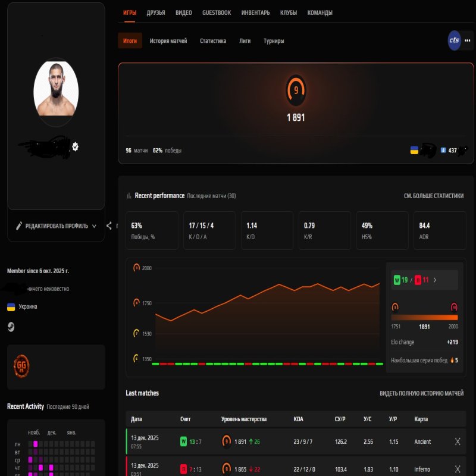Click СМ. БОЛЬШЕ СТАТИСТИКИ link
This screenshot has height=476, width=476.
point(433,195)
